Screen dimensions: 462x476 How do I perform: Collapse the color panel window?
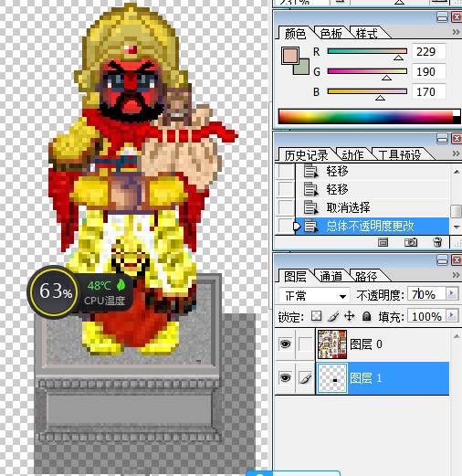(442, 17)
